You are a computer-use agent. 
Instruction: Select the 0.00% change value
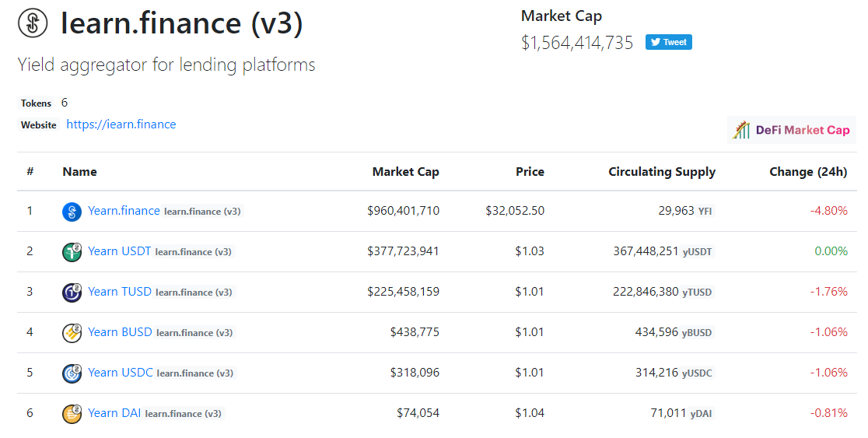tap(831, 251)
